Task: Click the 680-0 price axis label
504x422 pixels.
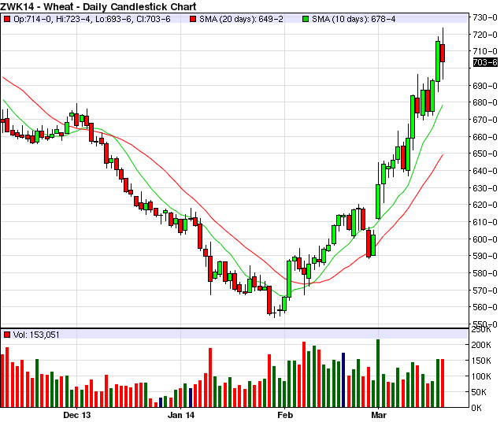Action: [x=485, y=102]
